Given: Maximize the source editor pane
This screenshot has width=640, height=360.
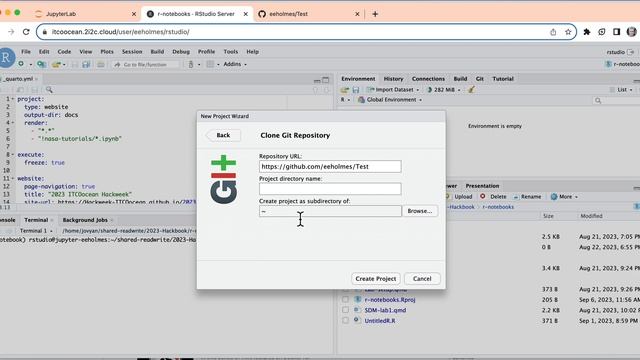Looking at the screenshot, I should 326,80.
